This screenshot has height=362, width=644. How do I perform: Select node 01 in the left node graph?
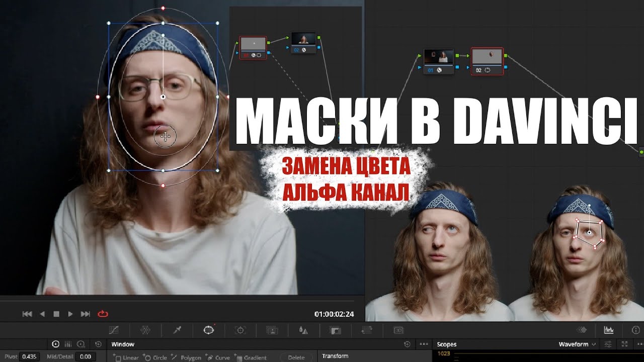coord(253,47)
